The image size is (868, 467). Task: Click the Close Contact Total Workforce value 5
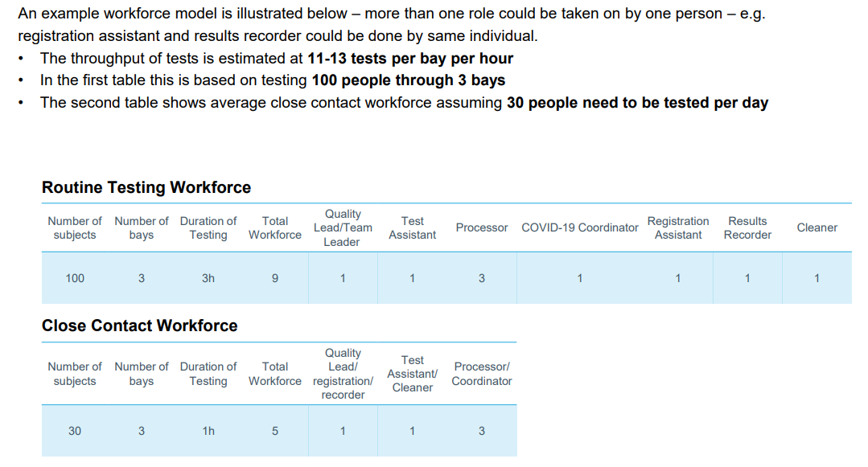tap(274, 431)
